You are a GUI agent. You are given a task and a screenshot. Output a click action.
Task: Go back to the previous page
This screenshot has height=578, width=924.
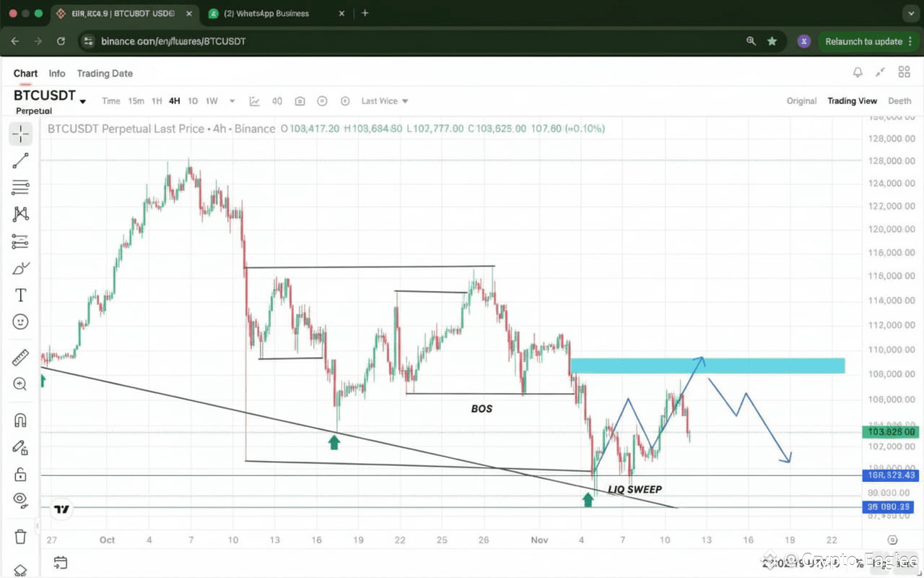pos(14,41)
